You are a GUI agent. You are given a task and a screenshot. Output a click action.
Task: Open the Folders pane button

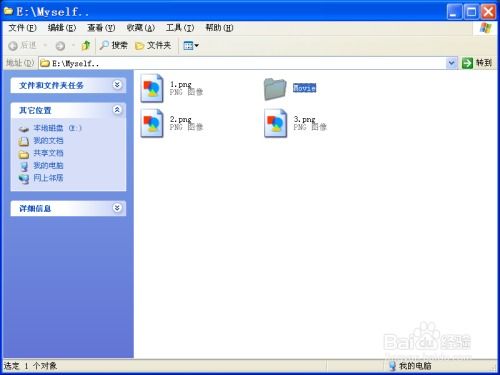tap(153, 45)
